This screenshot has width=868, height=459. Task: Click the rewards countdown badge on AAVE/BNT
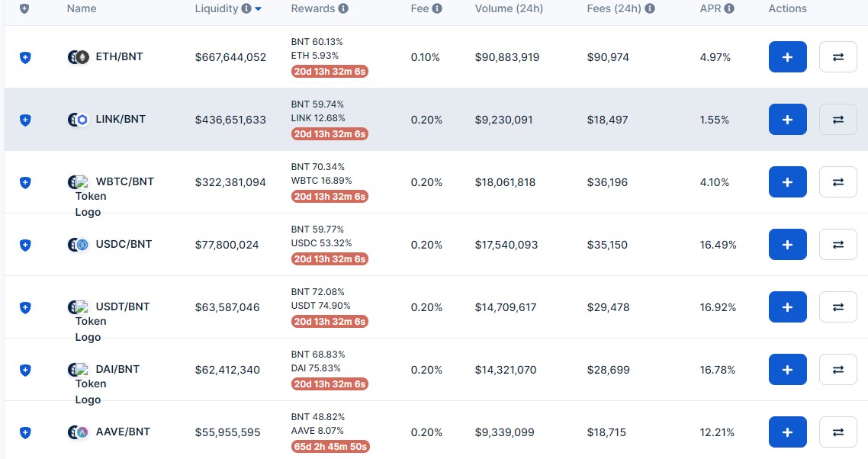330,446
